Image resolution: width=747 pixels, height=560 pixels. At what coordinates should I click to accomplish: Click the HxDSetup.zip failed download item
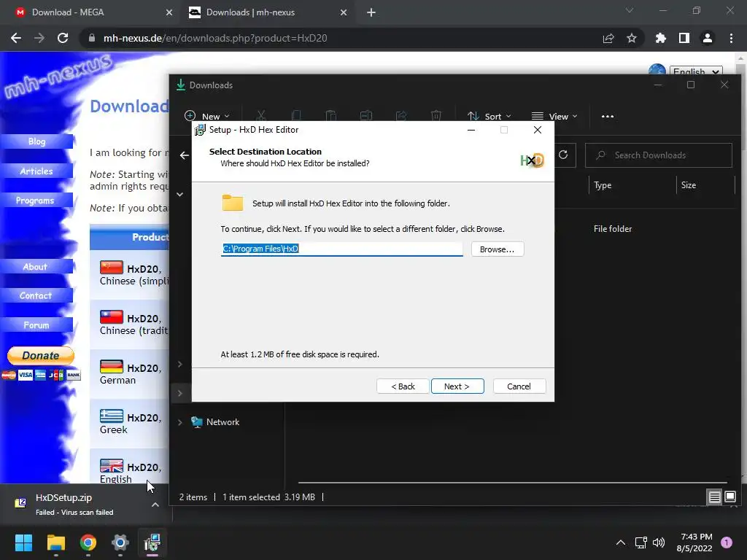(74, 505)
